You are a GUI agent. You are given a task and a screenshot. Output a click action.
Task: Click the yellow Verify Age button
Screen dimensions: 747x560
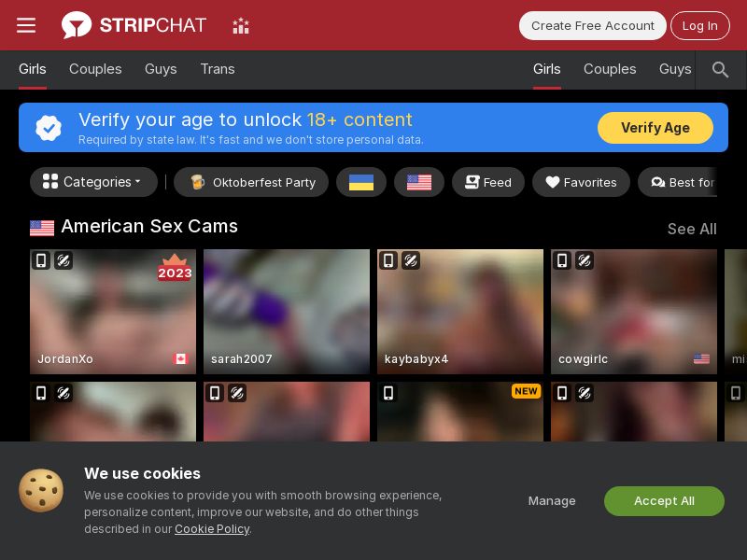(x=655, y=128)
